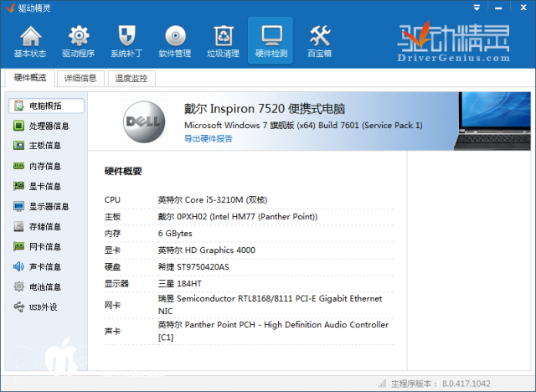This screenshot has height=392, width=536.
Task: Switch to the 详细信息 tab
Action: 81,78
